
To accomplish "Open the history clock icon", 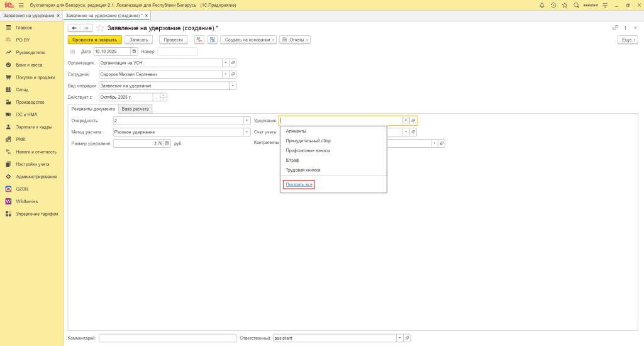I will 553,5.
